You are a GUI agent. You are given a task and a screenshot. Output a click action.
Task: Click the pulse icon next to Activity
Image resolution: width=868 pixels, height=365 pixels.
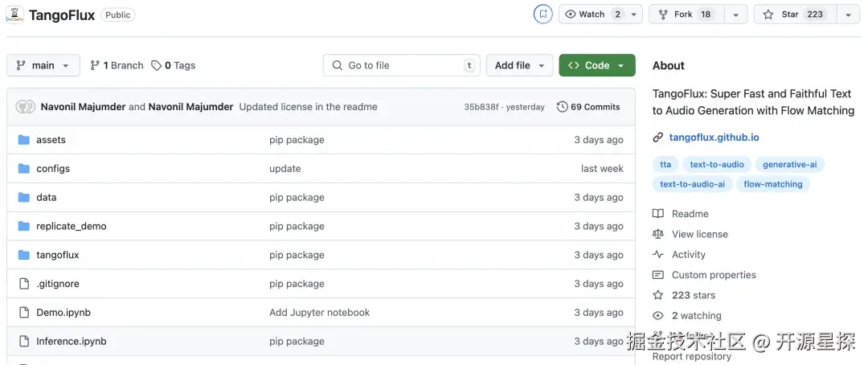pyautogui.click(x=658, y=255)
